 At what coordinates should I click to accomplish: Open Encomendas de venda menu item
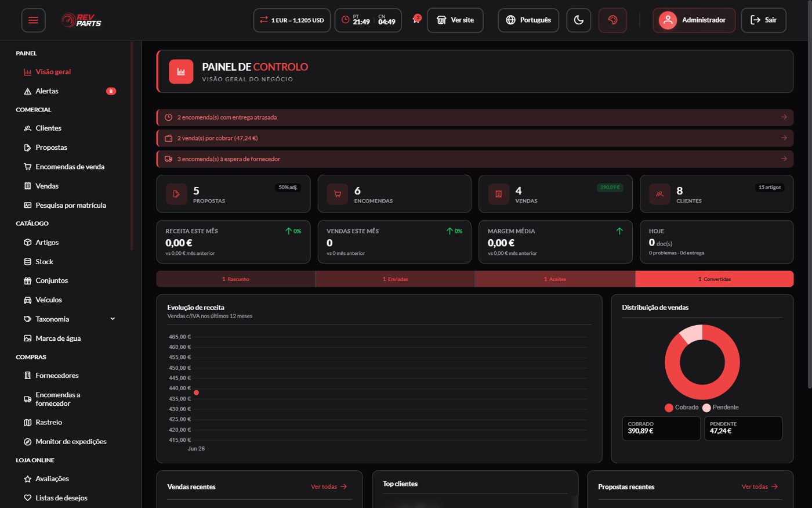(70, 167)
